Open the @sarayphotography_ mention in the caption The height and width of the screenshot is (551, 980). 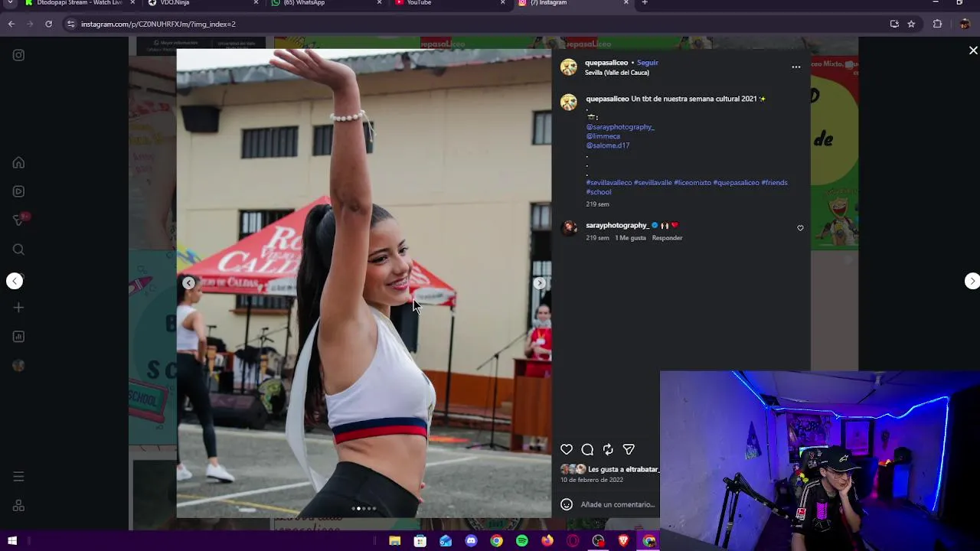(x=620, y=127)
